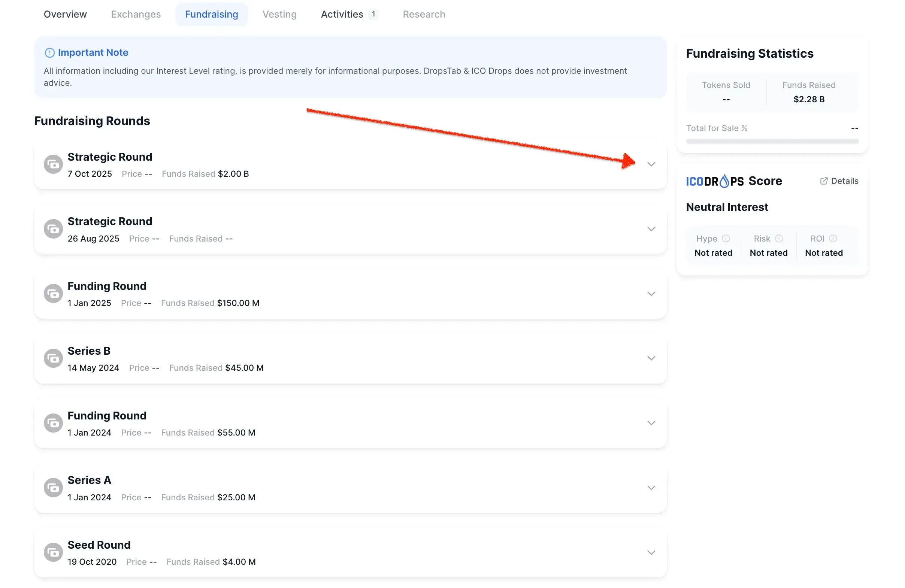Expand the $150.00 M Funding Round
Image resolution: width=905 pixels, height=588 pixels.
click(x=651, y=294)
